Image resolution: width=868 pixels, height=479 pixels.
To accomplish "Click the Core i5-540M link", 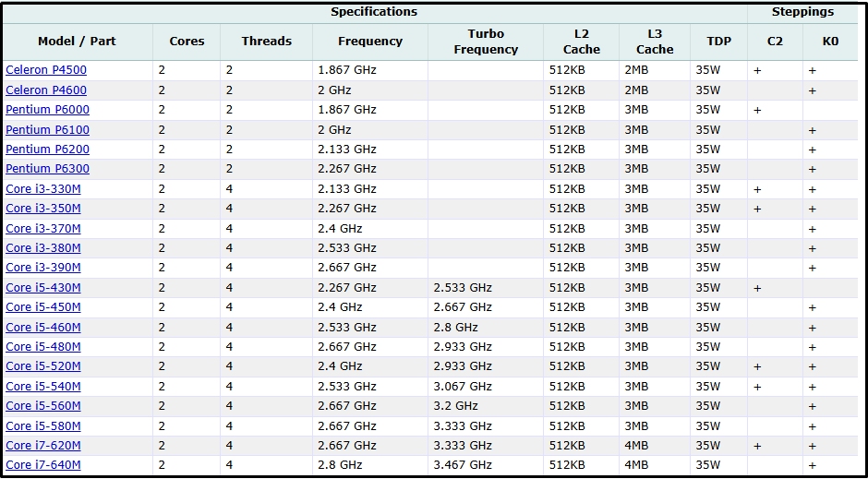I will coord(43,387).
